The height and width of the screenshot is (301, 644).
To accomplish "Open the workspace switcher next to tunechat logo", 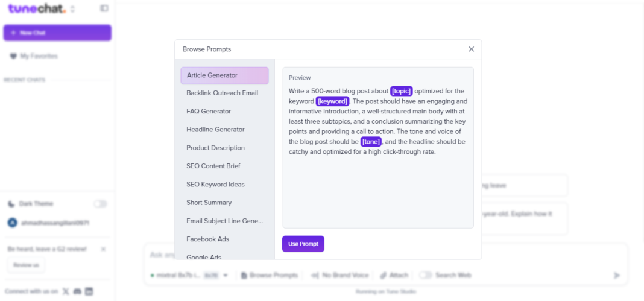I will click(73, 9).
